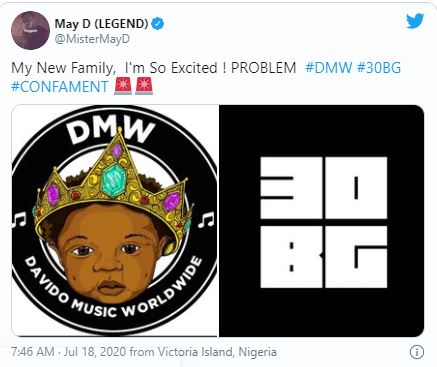This screenshot has width=437, height=367.
Task: Open the tweet info icon
Action: [417, 352]
